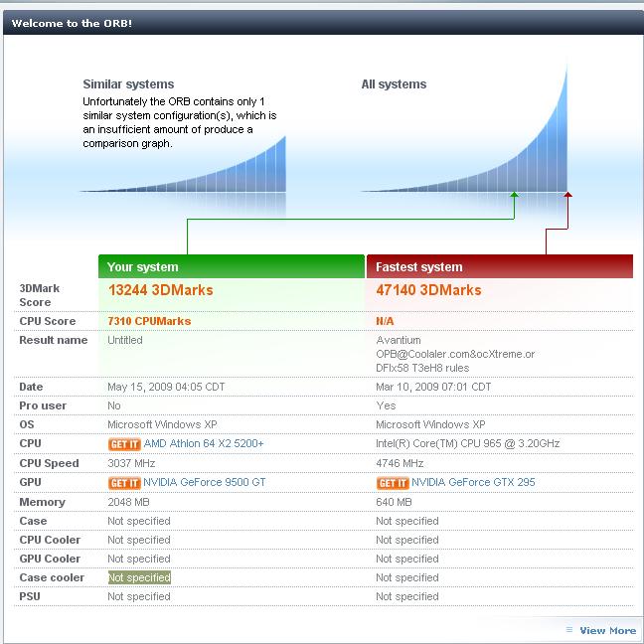
Task: Click the 3DMark Score row label
Action: click(x=40, y=295)
